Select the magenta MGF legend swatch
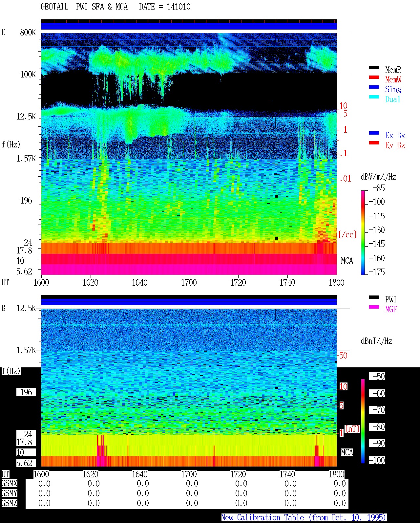 point(374,307)
